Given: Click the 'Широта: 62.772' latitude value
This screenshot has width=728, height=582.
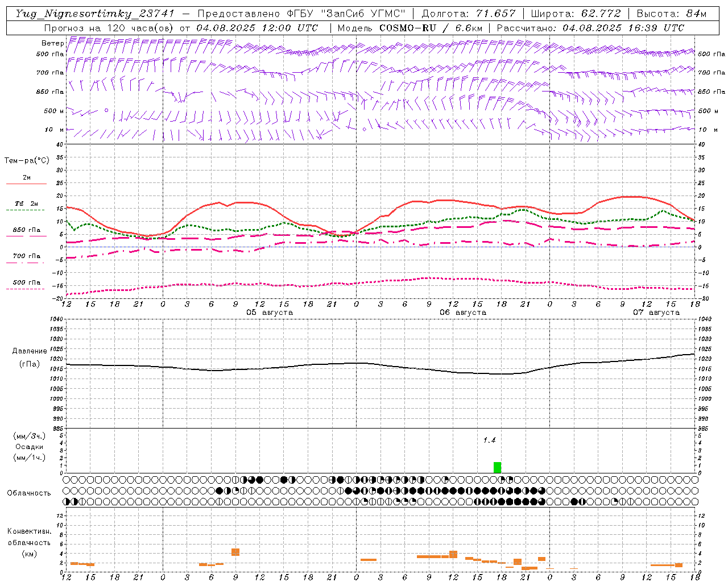Looking at the screenshot, I should (x=576, y=14).
